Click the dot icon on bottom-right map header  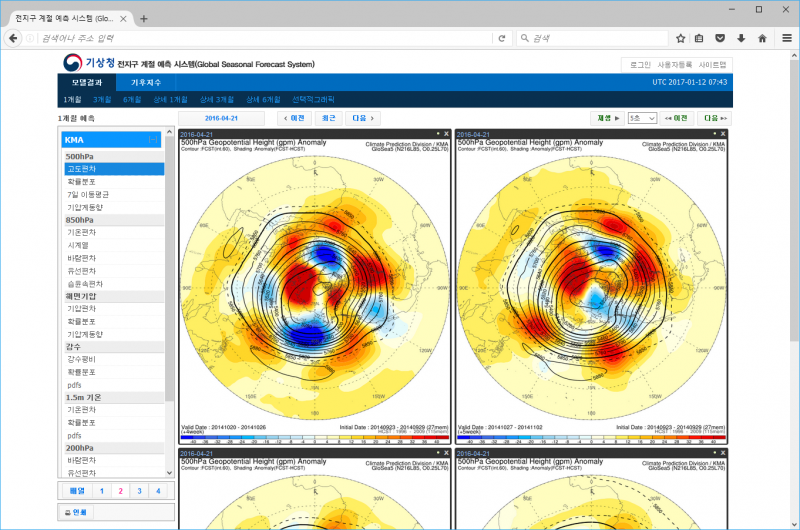tap(714, 452)
